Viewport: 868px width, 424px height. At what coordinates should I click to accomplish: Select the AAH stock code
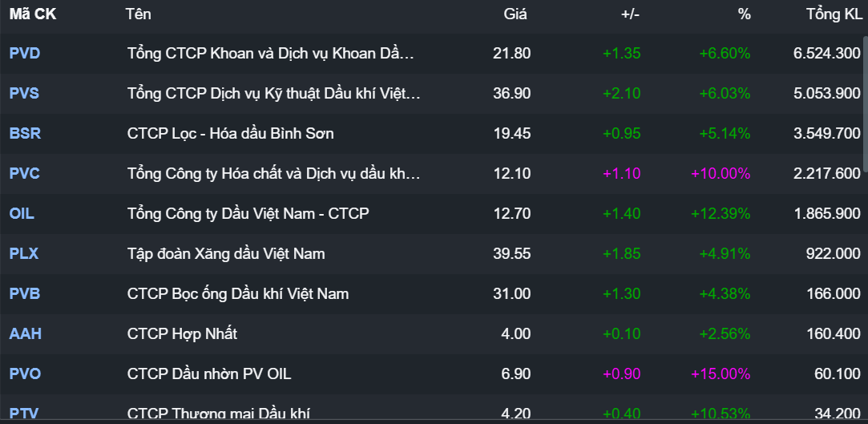[25, 334]
